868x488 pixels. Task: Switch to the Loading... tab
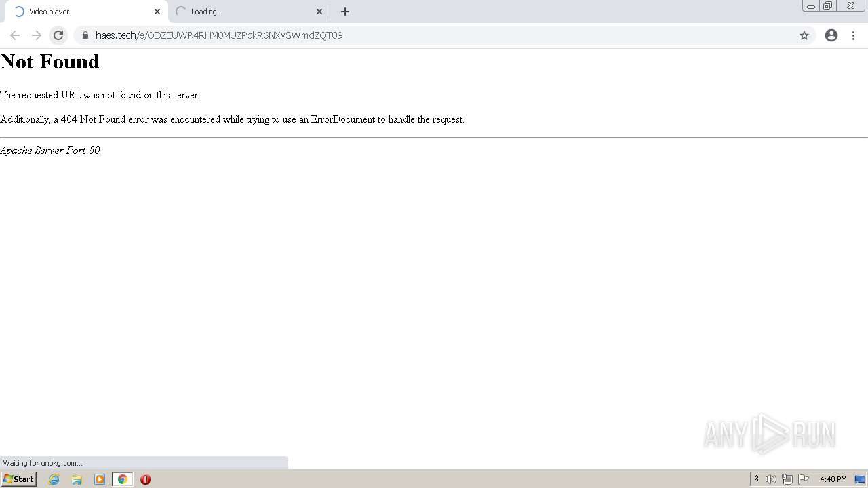point(248,12)
